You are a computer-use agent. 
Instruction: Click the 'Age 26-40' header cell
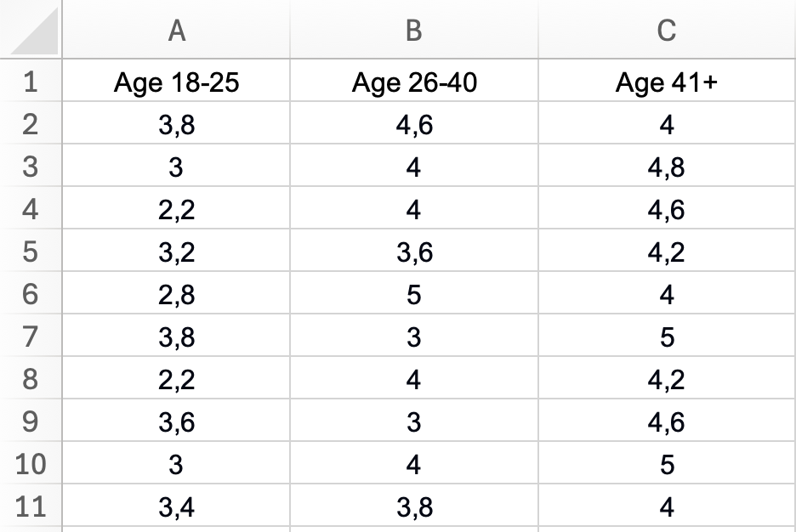413,82
